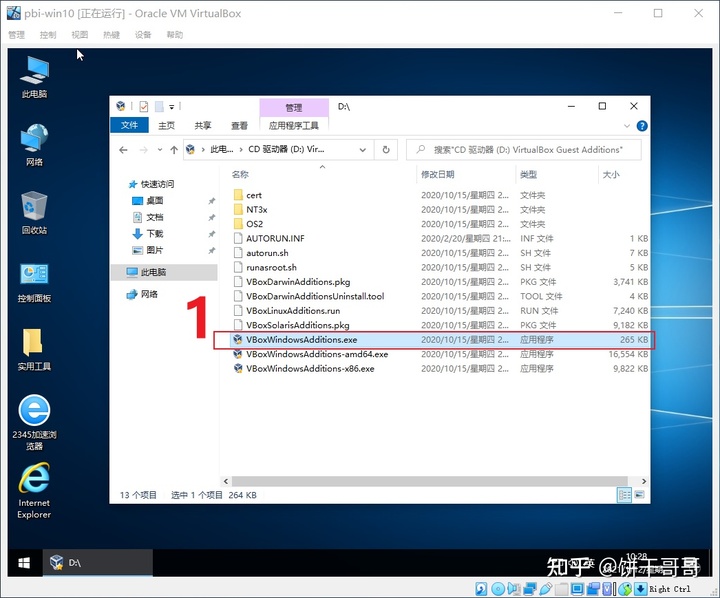Switch to details view icon in status bar
The image size is (720, 598).
tap(624, 495)
